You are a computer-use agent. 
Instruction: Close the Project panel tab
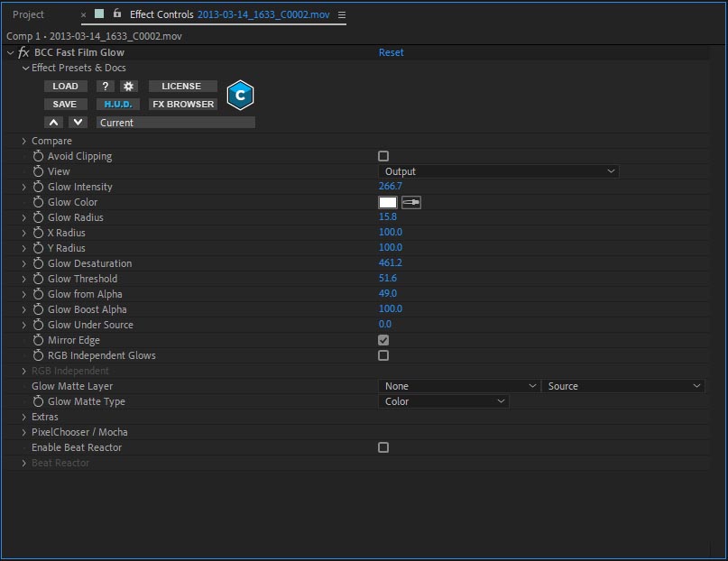point(84,14)
